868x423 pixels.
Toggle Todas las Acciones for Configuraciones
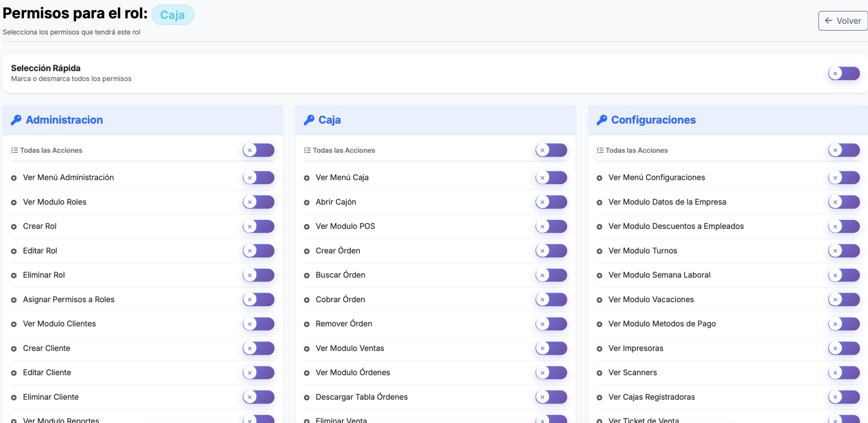coord(844,150)
